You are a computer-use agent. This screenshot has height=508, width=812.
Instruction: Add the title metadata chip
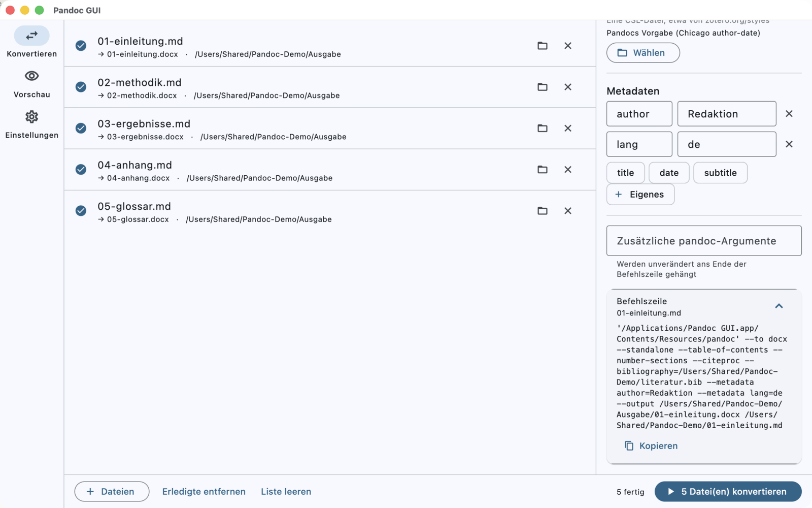(626, 173)
